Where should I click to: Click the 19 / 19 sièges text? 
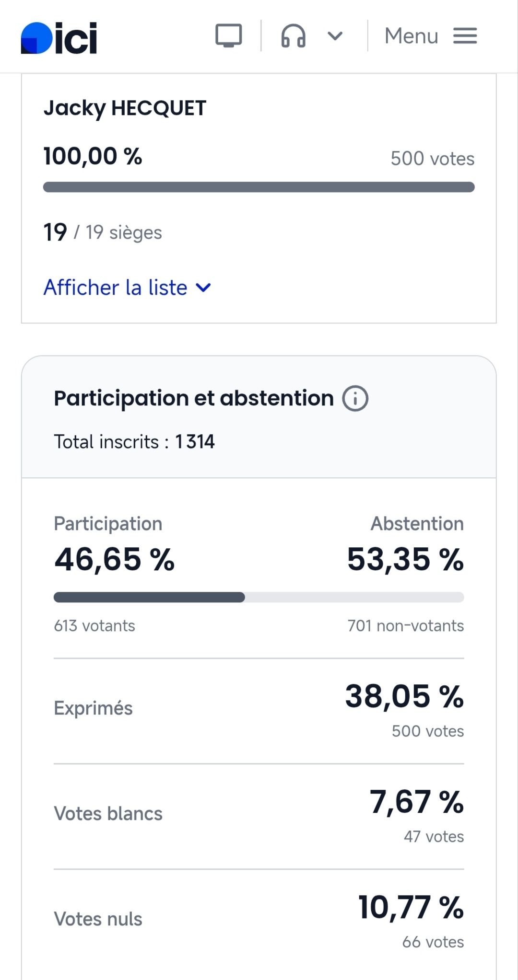point(103,232)
